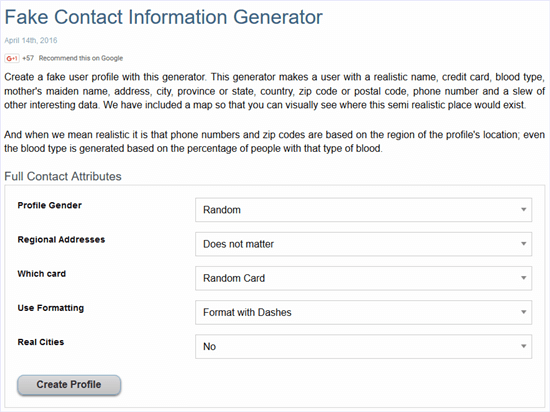Click the G+1 Google Plus icon

click(12, 58)
